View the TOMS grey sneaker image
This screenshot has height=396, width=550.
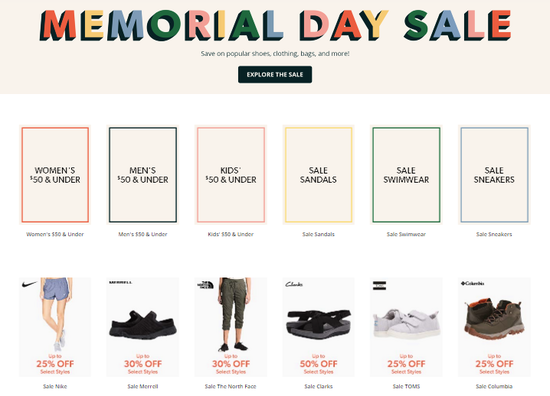pos(406,323)
